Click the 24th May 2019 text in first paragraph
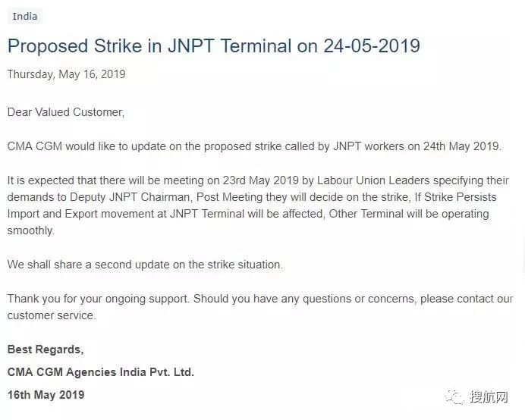The height and width of the screenshot is (420, 525). click(x=462, y=146)
